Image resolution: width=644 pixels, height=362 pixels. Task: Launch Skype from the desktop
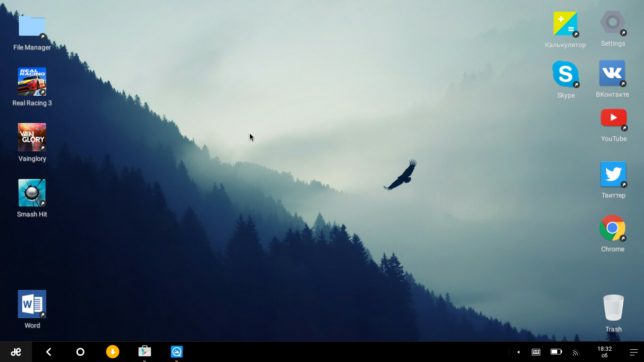(566, 74)
